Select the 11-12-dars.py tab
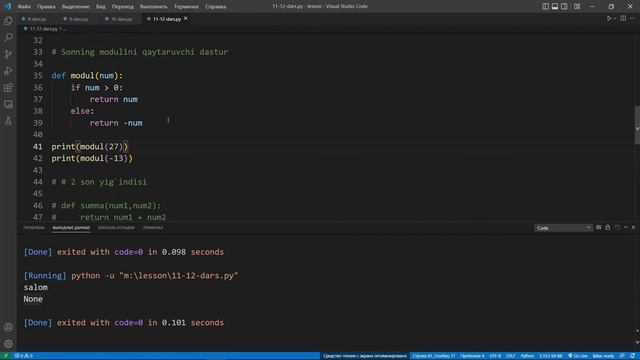This screenshot has height=360, width=640. tap(167, 19)
